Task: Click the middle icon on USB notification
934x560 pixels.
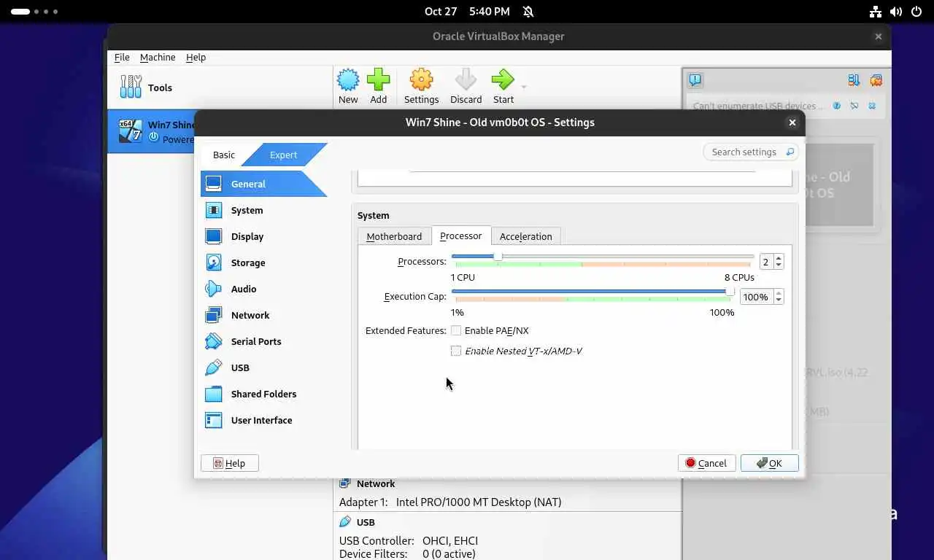Action: (854, 106)
